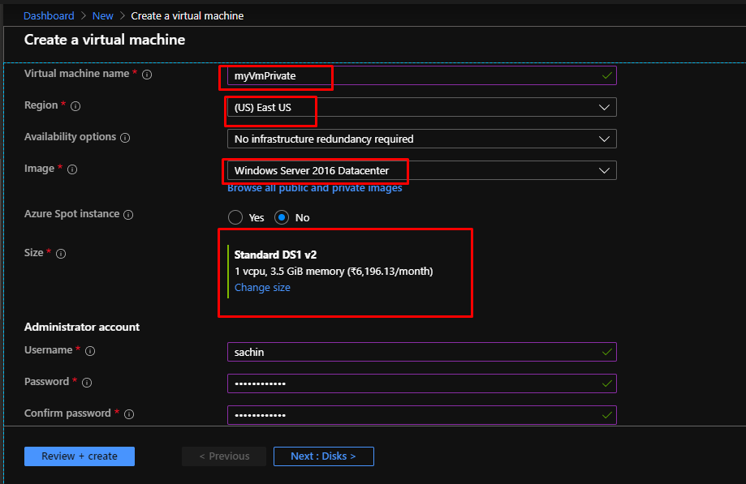This screenshot has width=746, height=484.
Task: Show Azure Spot instance info icon
Action: click(128, 215)
